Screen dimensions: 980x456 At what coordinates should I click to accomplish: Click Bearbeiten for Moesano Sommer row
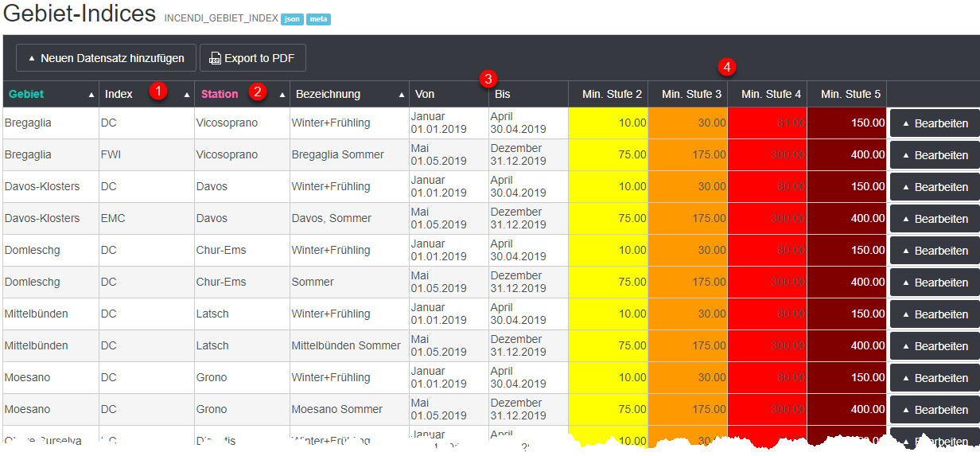tap(935, 410)
